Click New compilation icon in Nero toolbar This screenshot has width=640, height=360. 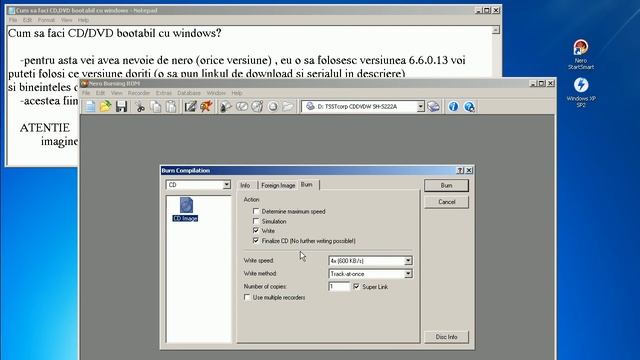click(90, 107)
